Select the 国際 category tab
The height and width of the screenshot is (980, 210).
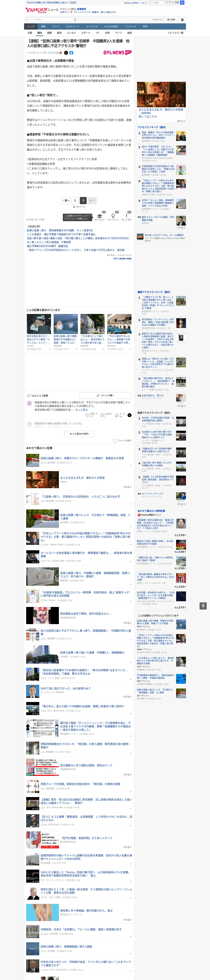tap(49, 33)
